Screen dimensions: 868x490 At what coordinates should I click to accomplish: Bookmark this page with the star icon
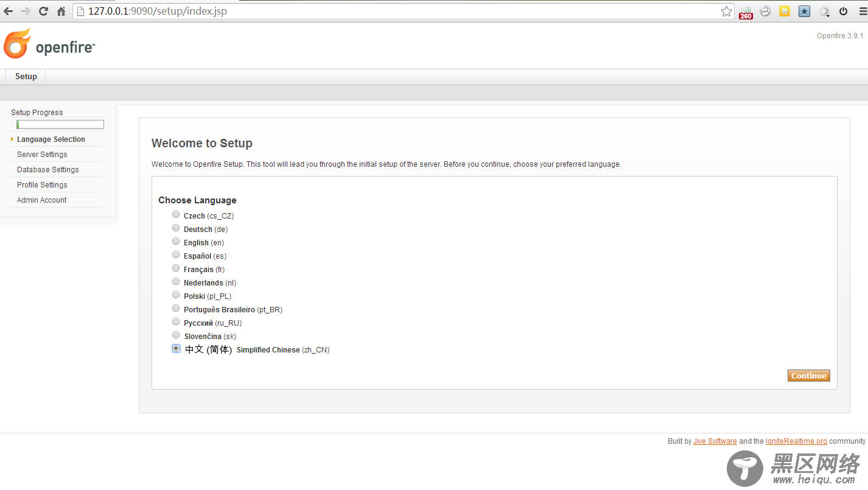pyautogui.click(x=726, y=11)
